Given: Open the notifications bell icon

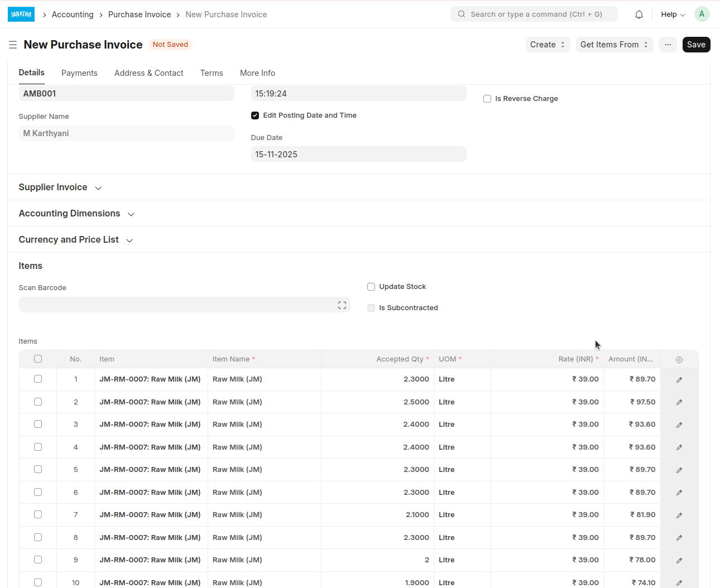Looking at the screenshot, I should (639, 15).
